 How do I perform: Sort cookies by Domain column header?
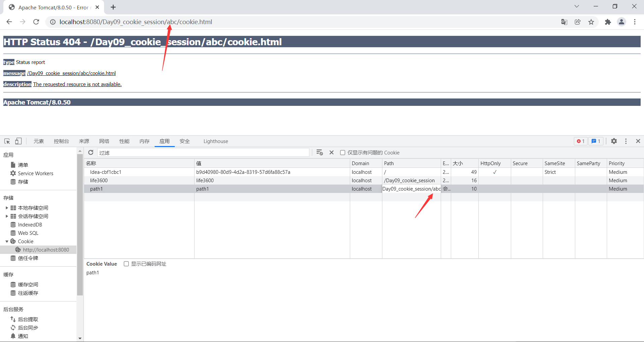(366, 163)
